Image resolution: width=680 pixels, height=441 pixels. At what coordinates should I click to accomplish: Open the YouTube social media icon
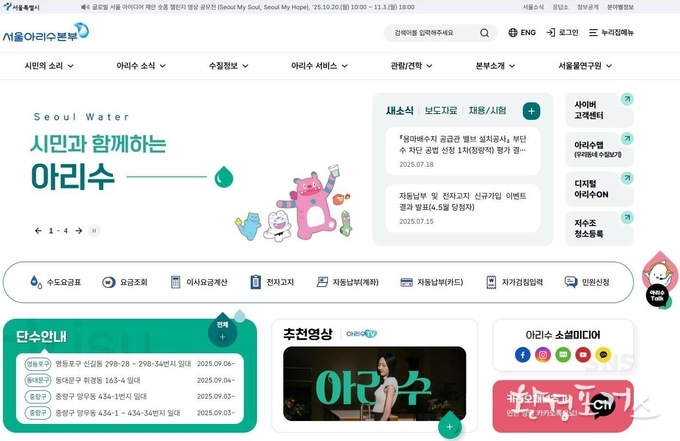tap(583, 355)
